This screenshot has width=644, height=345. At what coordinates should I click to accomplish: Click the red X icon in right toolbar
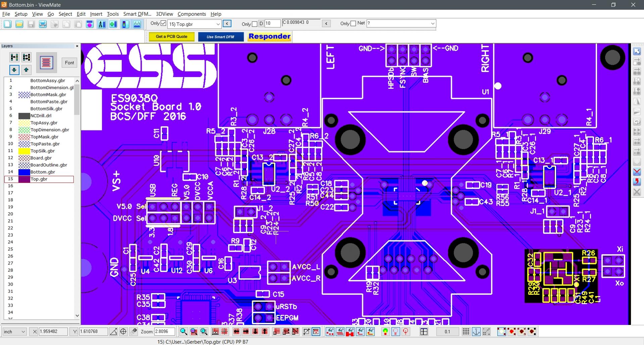[637, 172]
